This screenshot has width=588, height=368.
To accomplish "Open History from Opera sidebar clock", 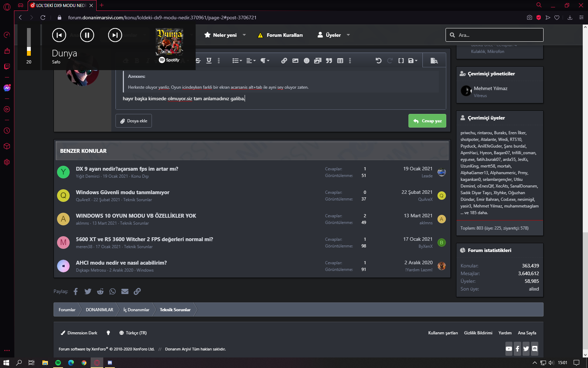I will point(7,131).
